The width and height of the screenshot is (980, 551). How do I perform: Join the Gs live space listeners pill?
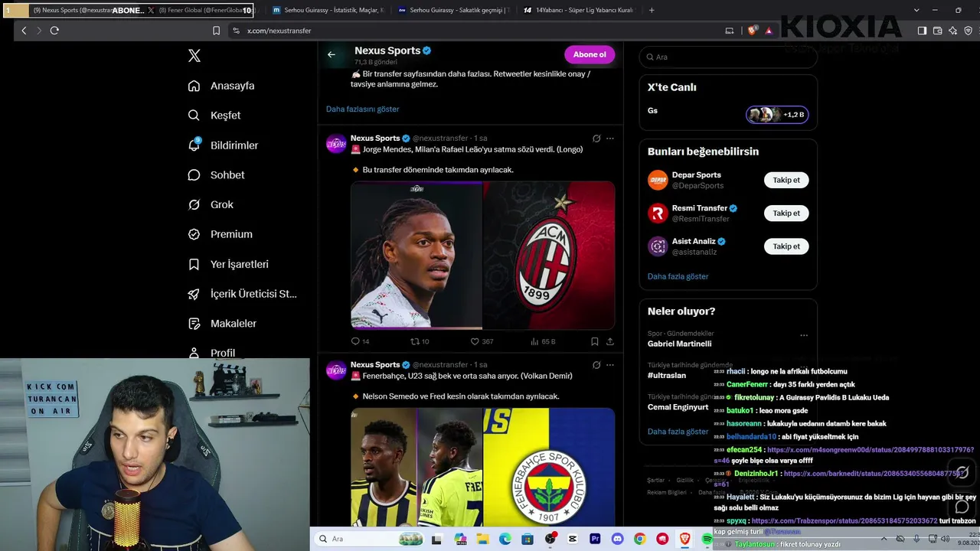777,115
